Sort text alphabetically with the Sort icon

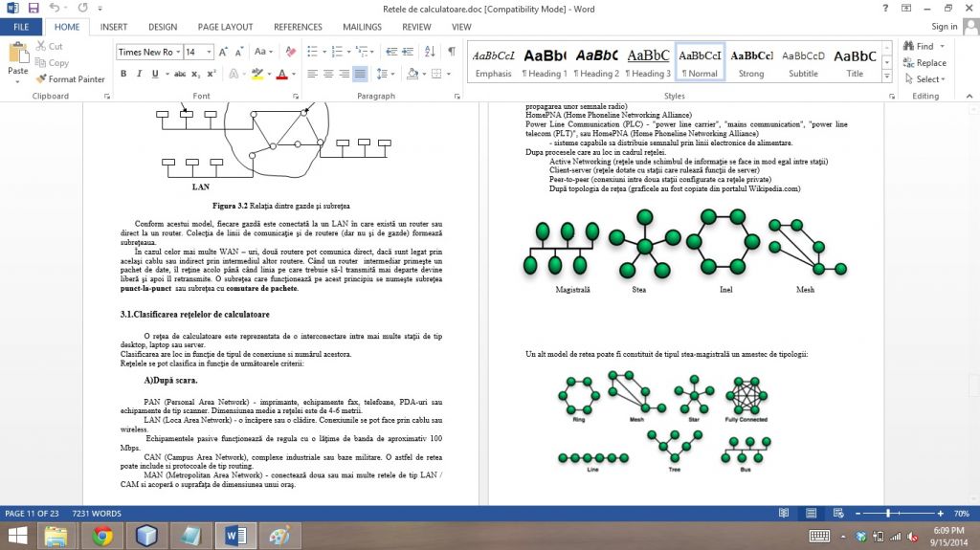pos(431,52)
